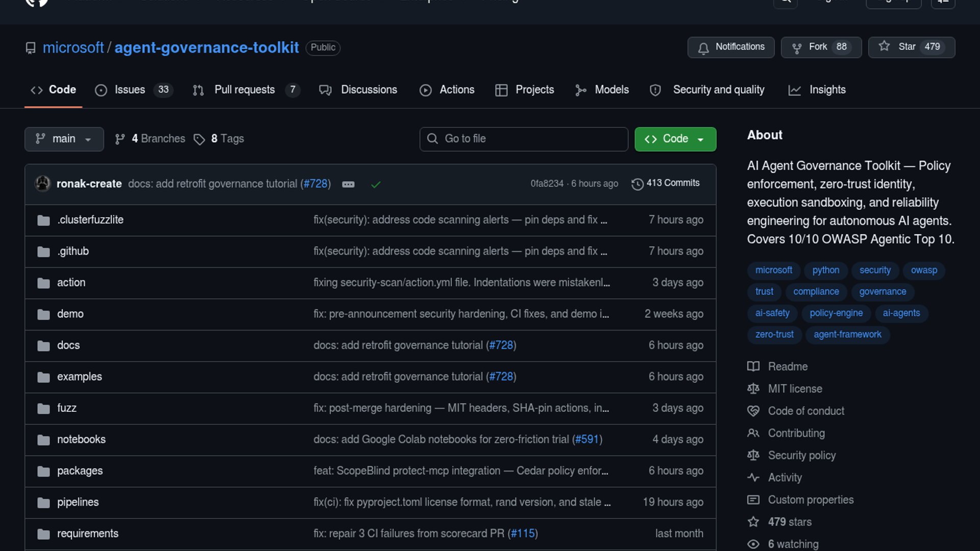
Task: Select the policy-engine topic tag
Action: 836,313
